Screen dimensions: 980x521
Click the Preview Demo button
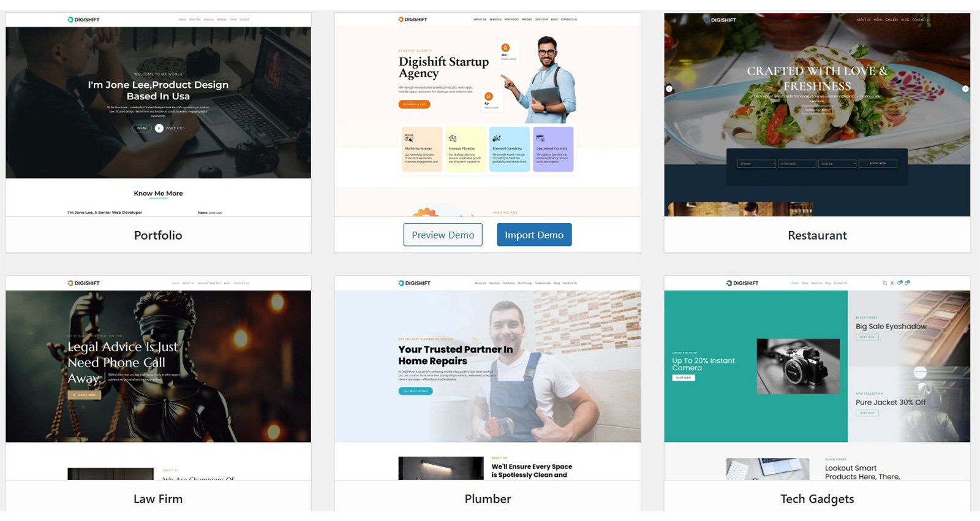coord(443,235)
